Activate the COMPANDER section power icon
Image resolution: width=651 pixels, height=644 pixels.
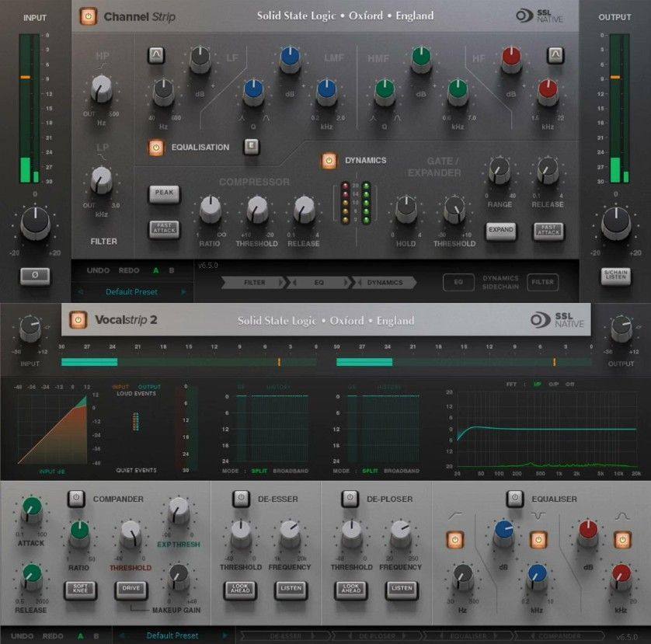(x=76, y=499)
